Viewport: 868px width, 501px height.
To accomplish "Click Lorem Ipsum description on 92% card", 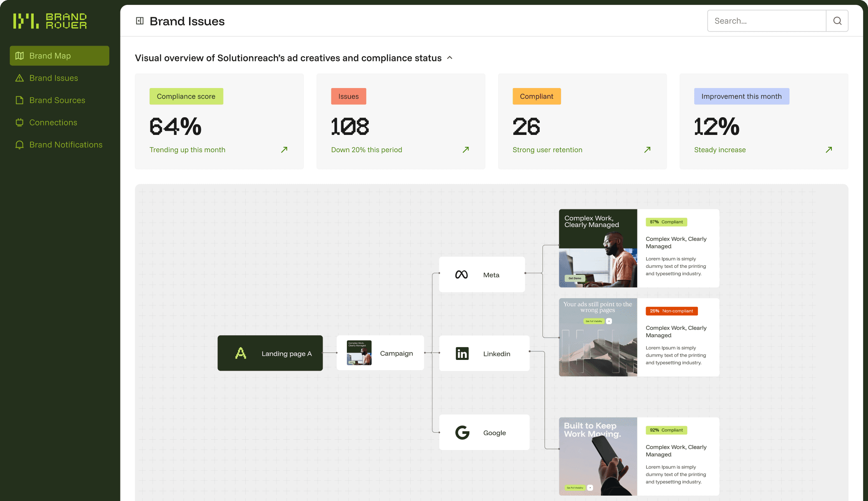I will point(676,474).
